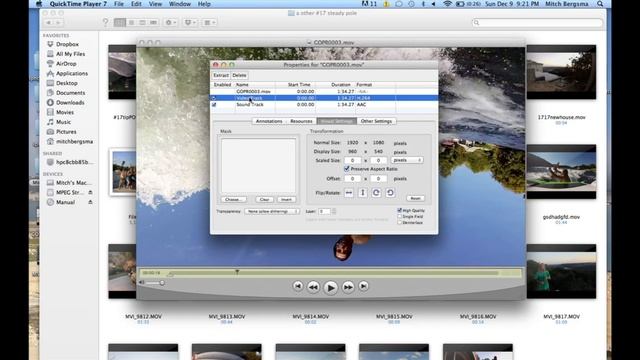Open the Help menu
The image size is (640, 360).
pos(204,4)
